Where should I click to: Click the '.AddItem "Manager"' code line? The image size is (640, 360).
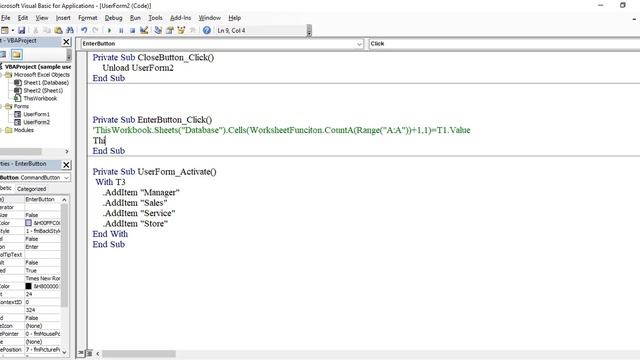(x=141, y=192)
